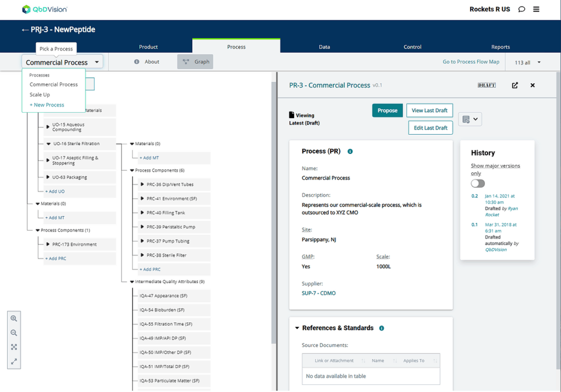The height and width of the screenshot is (392, 561).
Task: Switch to the Data tab
Action: tap(324, 47)
